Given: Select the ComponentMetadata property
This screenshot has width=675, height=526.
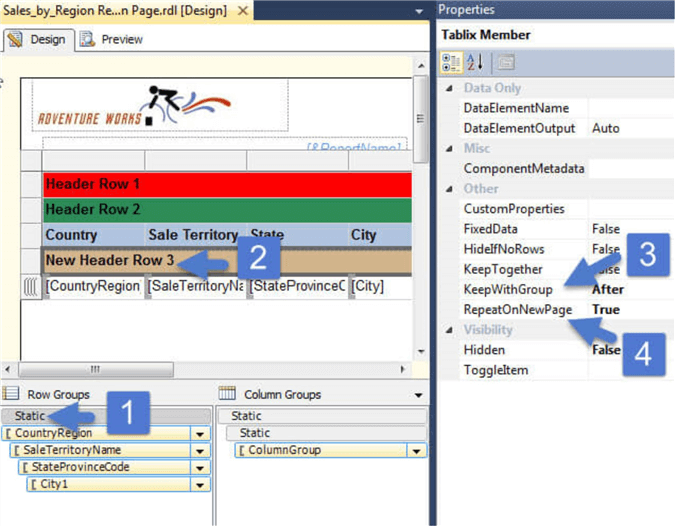Looking at the screenshot, I should (523, 169).
